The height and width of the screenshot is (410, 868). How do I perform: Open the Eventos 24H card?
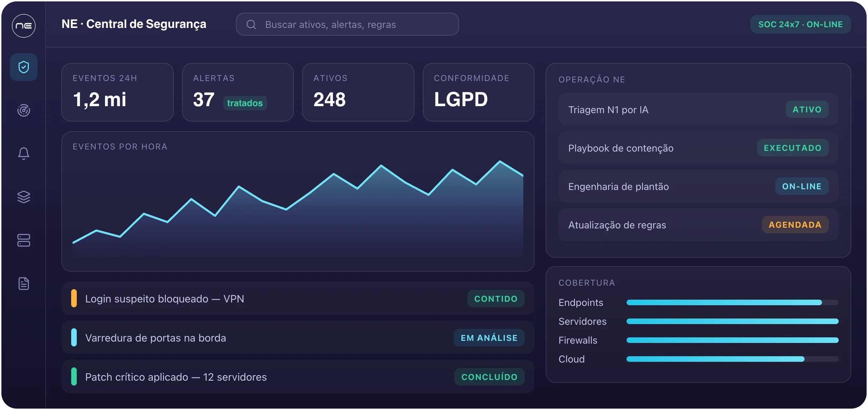[118, 92]
